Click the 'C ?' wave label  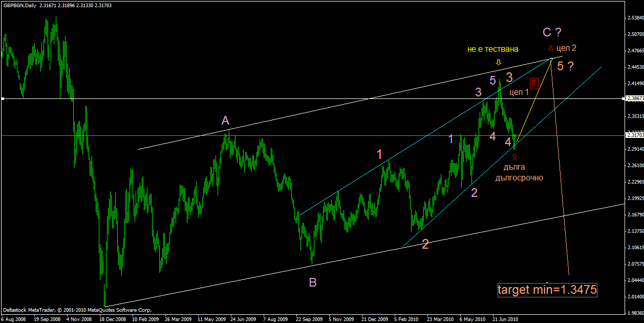[x=552, y=33]
